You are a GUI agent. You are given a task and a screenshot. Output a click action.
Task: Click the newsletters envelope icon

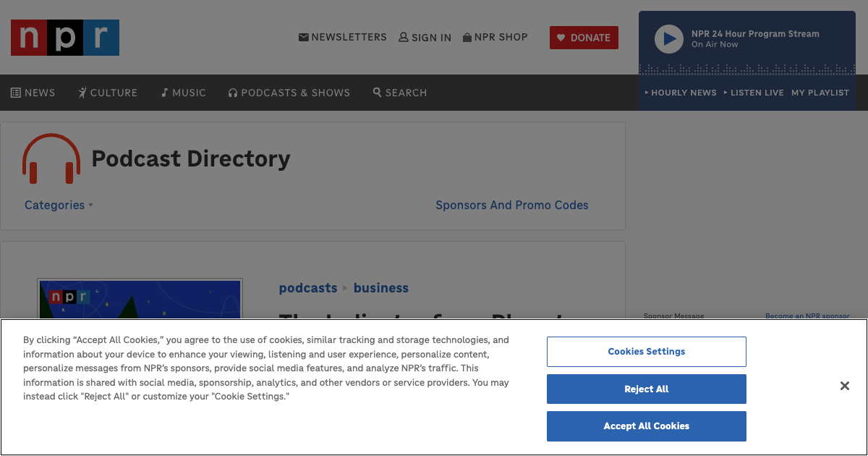tap(304, 37)
